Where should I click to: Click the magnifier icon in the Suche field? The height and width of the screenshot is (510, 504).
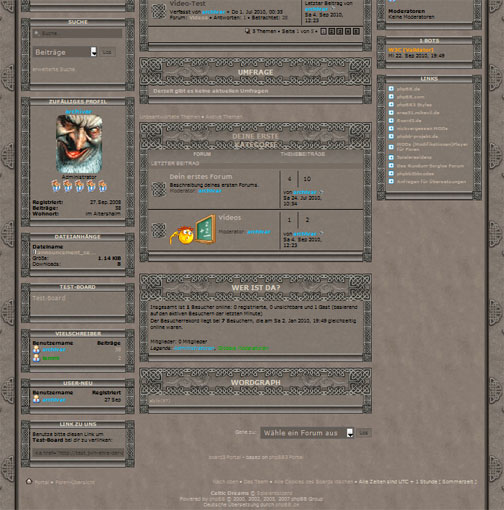pyautogui.click(x=37, y=33)
